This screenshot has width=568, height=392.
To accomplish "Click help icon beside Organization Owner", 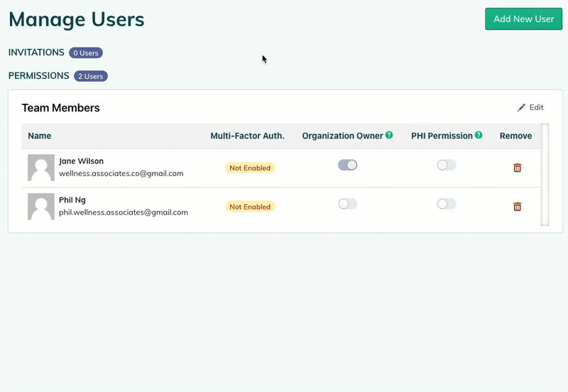I will (389, 135).
